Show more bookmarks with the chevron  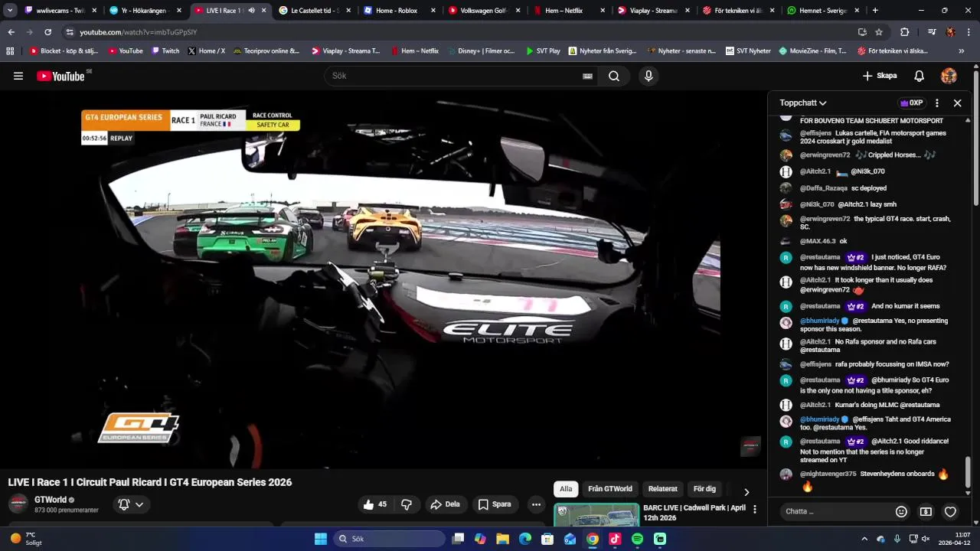pos(962,51)
